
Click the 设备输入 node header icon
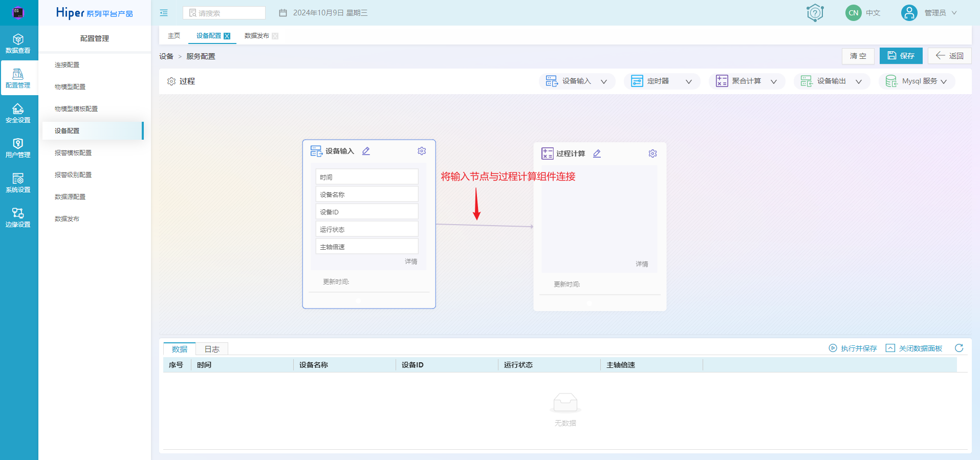coord(316,151)
